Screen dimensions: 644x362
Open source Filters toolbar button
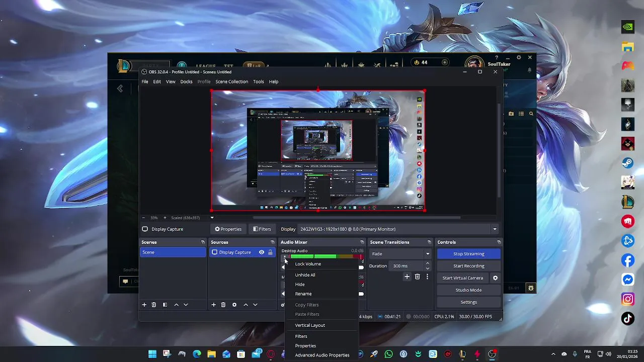point(262,229)
